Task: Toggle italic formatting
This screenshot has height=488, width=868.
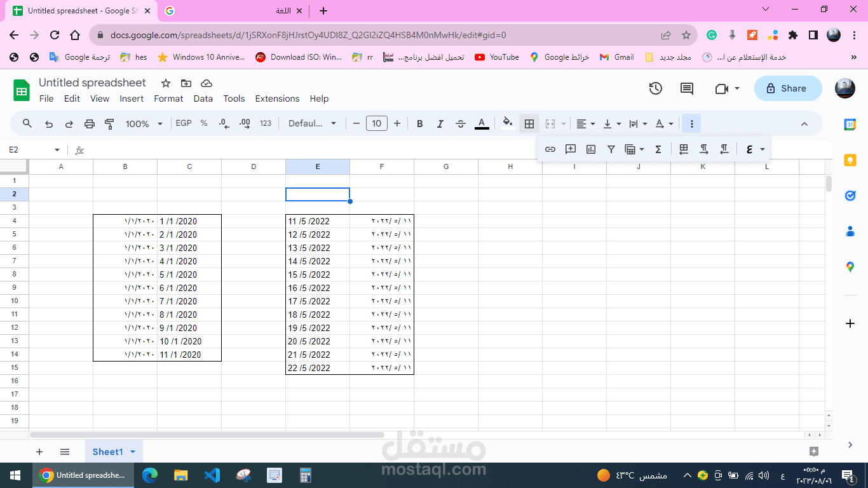Action: 440,123
